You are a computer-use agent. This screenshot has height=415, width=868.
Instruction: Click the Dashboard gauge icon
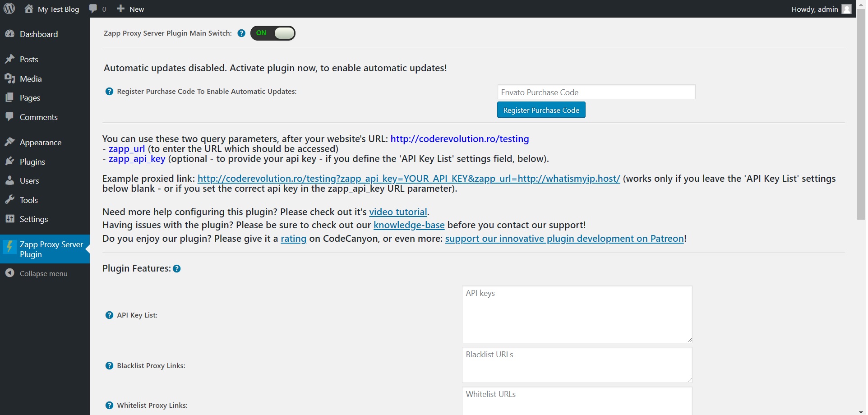(9, 34)
